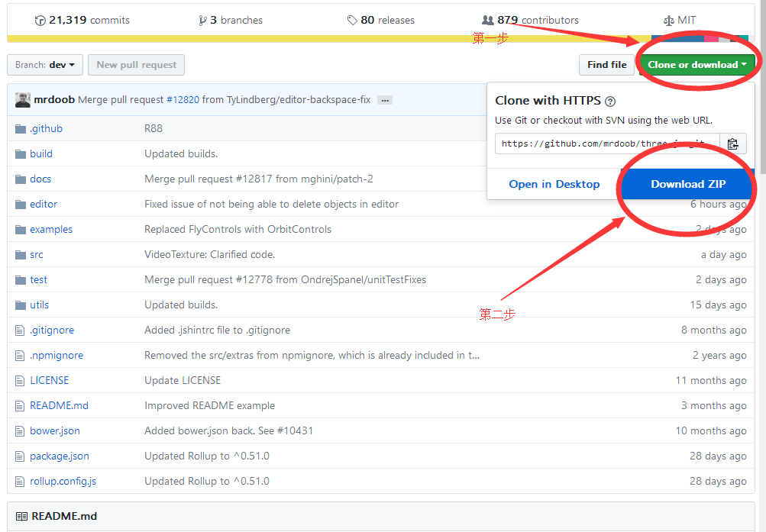This screenshot has width=766, height=532.
Task: Open the .github folder
Action: [46, 128]
